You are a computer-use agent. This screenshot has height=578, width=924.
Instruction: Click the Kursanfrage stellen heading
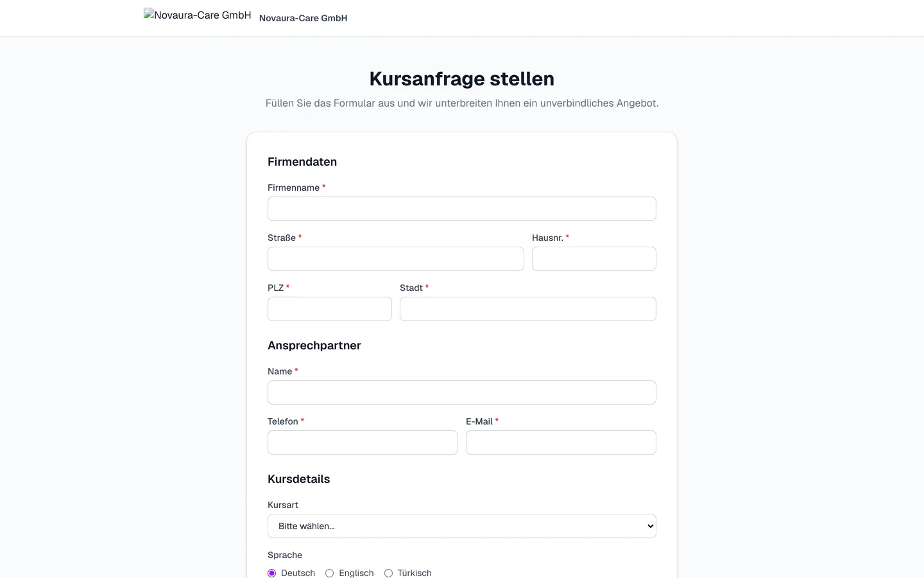462,78
